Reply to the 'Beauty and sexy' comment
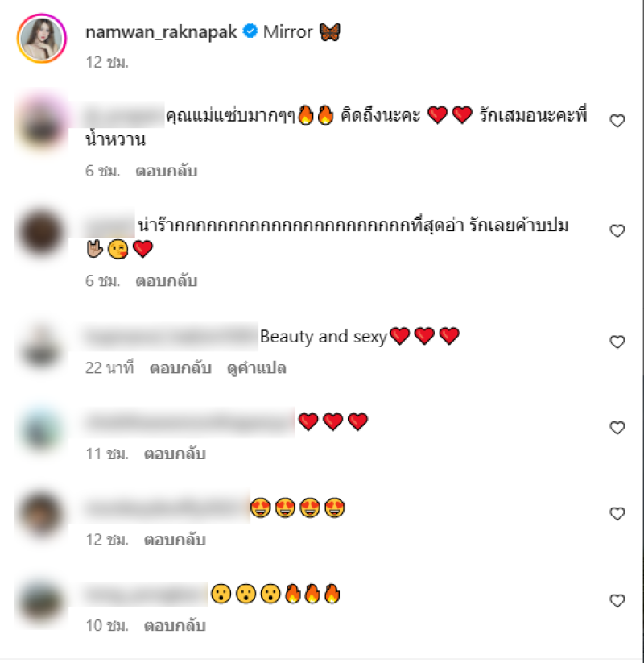644x663 pixels. click(x=180, y=368)
